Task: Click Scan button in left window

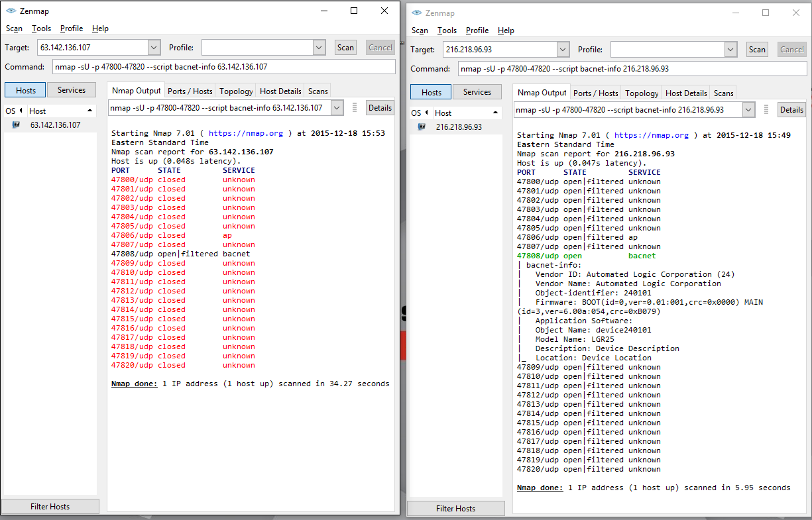Action: tap(345, 48)
